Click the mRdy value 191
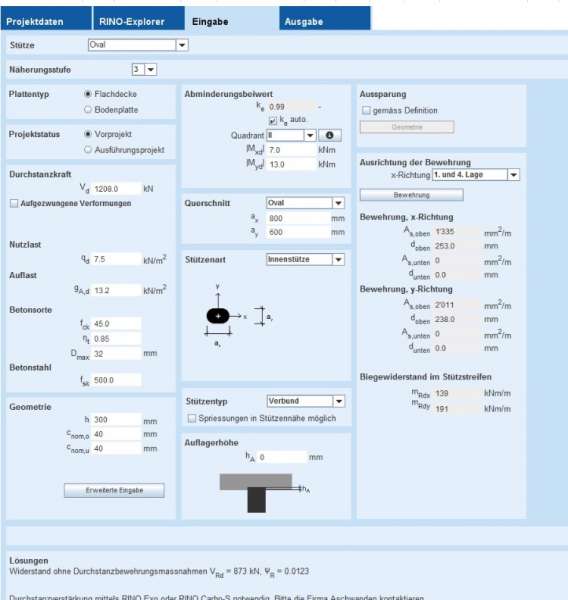Image resolution: width=568 pixels, height=600 pixels. pyautogui.click(x=456, y=409)
